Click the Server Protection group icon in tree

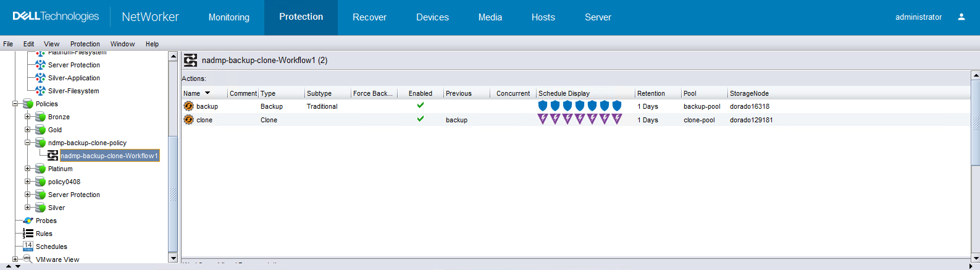point(40,65)
